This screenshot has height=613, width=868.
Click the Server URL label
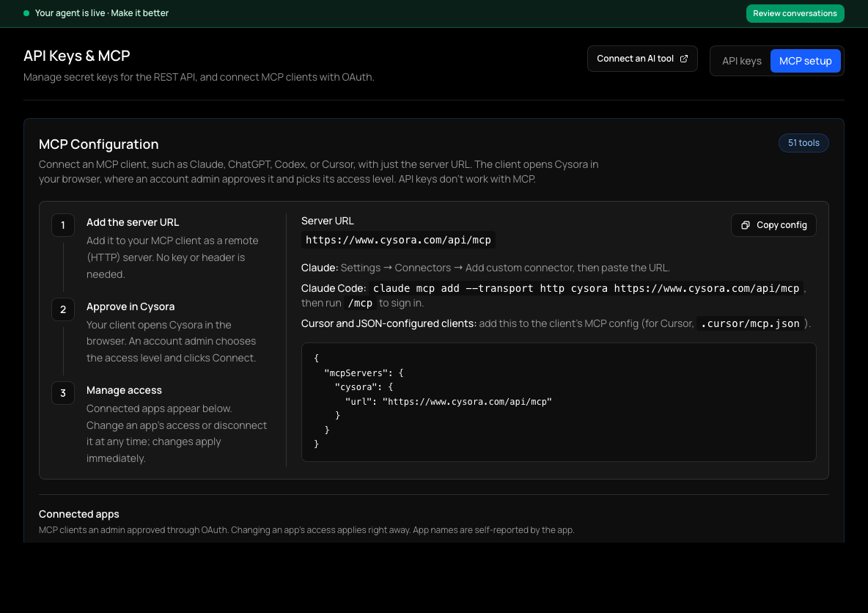tap(327, 221)
